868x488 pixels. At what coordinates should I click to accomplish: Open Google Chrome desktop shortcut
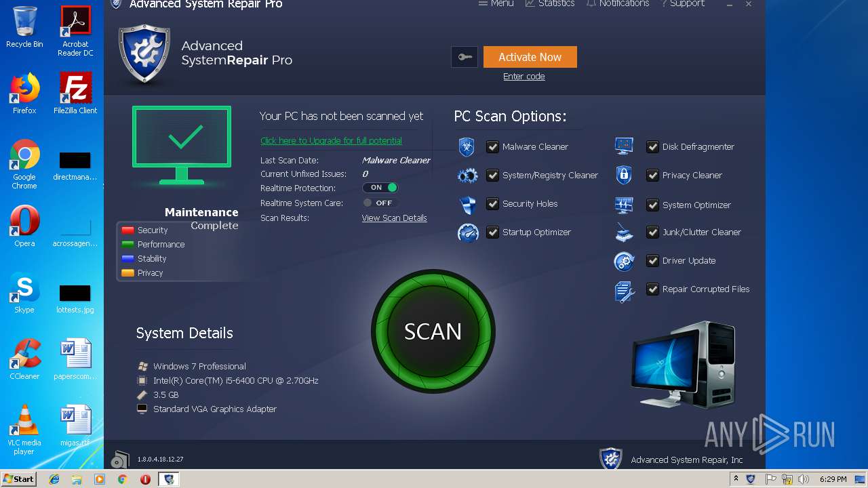point(24,164)
